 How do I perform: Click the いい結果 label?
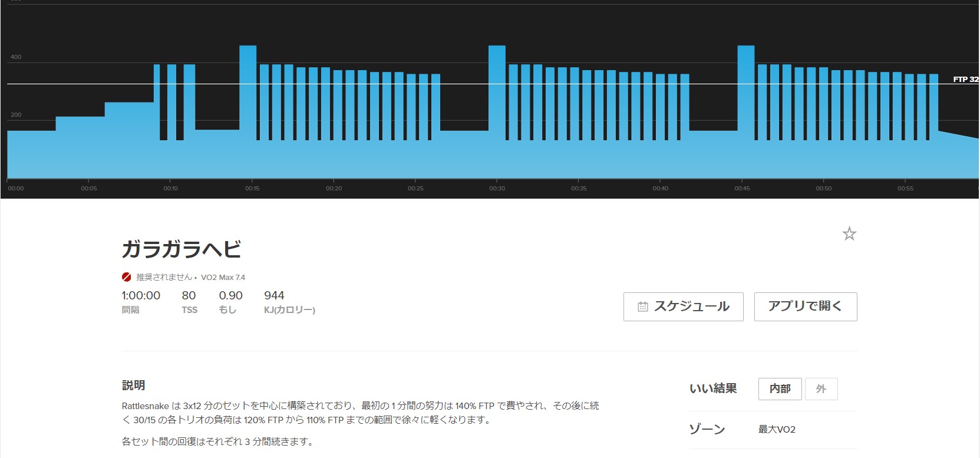coord(713,388)
